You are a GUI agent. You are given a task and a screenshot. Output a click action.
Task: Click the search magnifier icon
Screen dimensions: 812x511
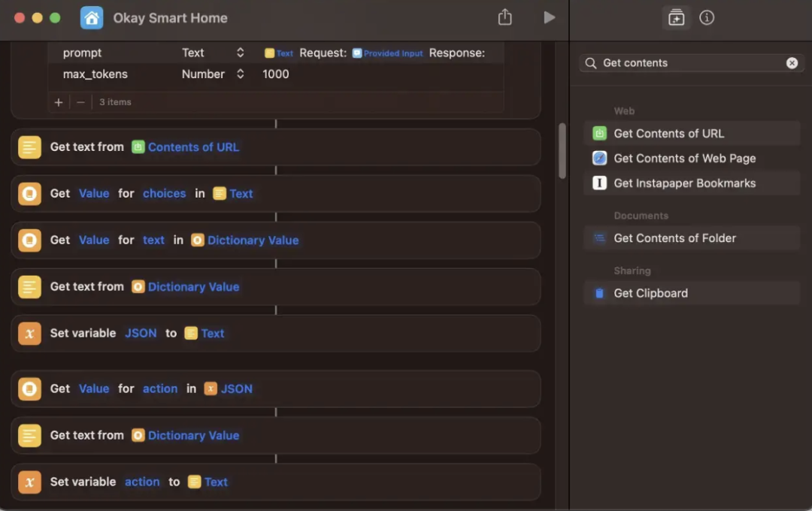590,63
